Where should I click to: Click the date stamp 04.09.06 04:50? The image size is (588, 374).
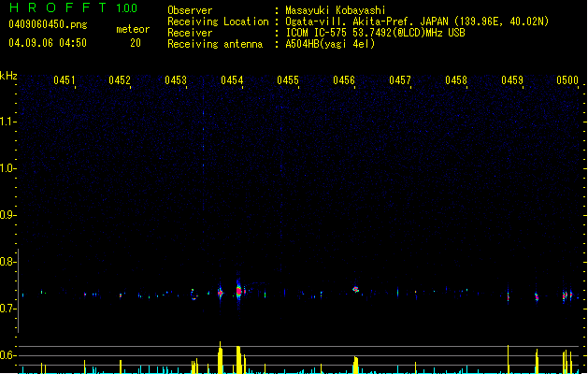point(48,43)
